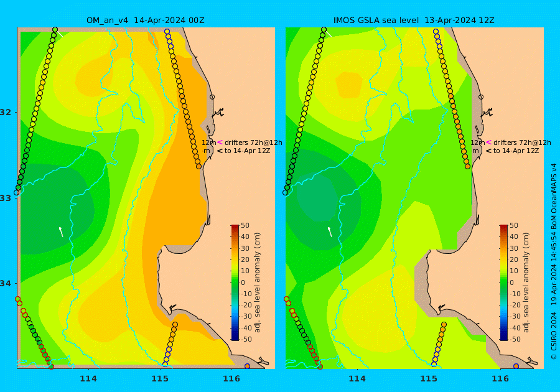This screenshot has width=560, height=392.
Task: Click the 0 tick label on IMOS GSLA colorbar
Action: (512, 282)
